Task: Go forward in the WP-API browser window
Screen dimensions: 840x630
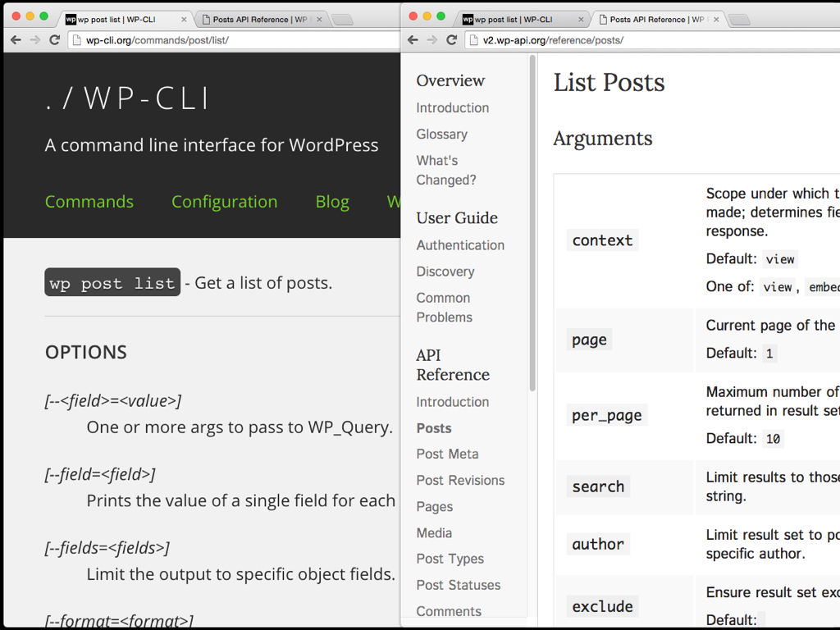Action: click(432, 40)
